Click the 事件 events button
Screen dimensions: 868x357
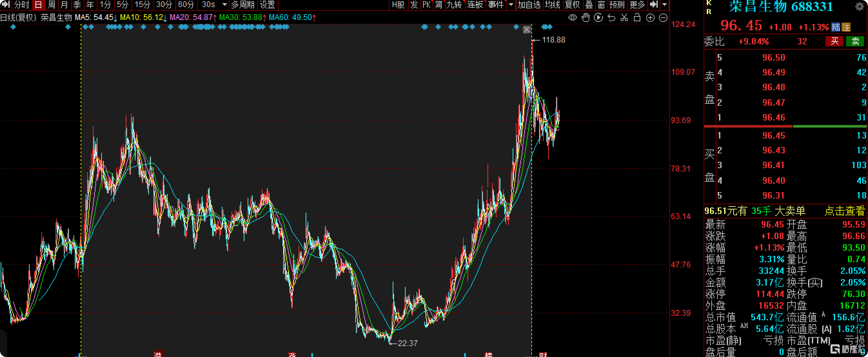496,5
